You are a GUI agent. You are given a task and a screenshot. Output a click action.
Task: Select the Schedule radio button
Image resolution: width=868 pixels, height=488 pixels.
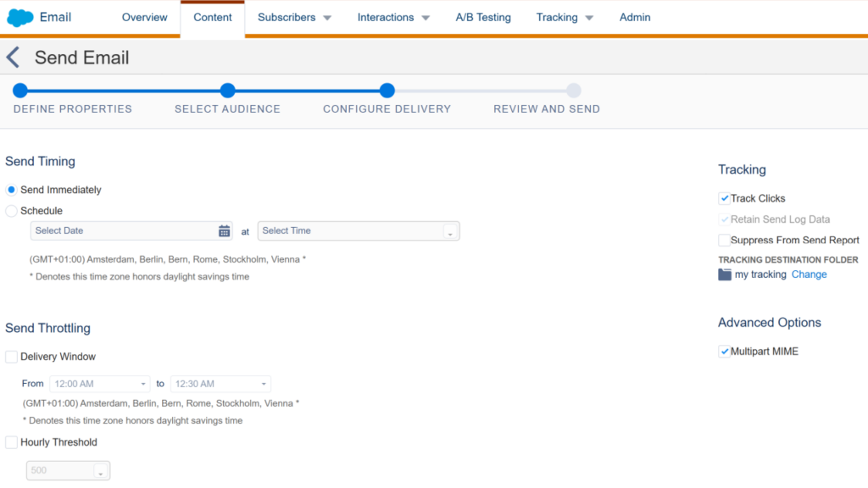tap(11, 211)
